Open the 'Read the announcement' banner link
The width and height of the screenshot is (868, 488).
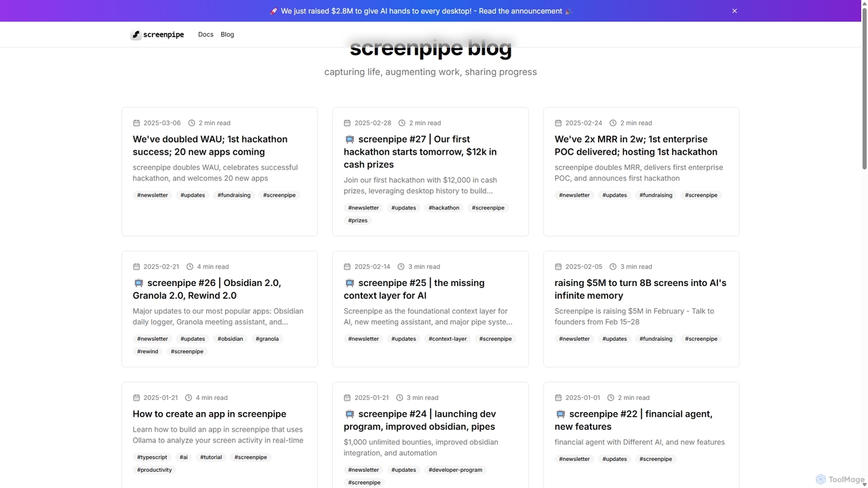[x=521, y=11]
